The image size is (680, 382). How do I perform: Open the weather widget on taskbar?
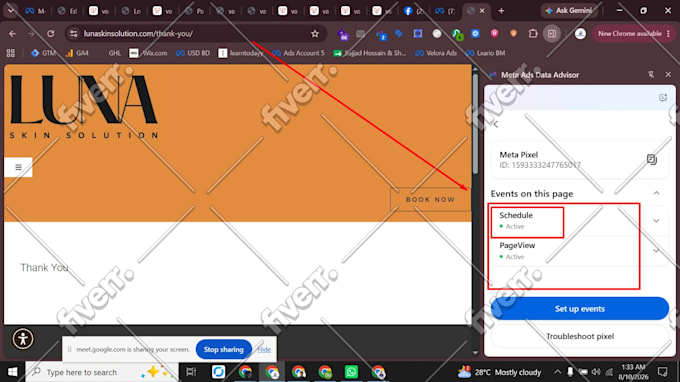tap(499, 372)
